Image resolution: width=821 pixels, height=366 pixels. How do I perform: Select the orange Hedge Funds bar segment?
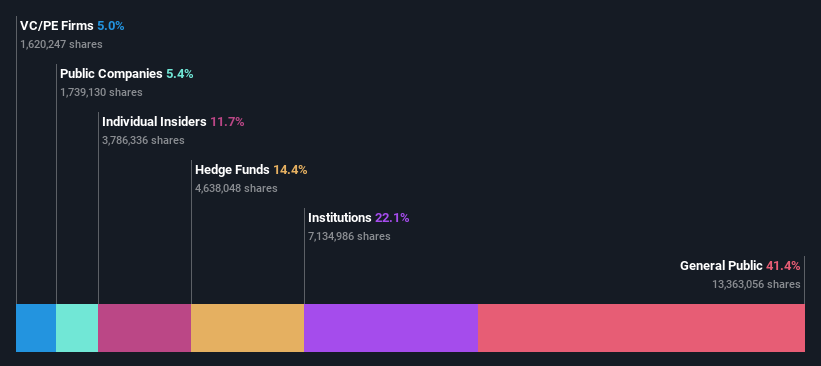click(248, 328)
